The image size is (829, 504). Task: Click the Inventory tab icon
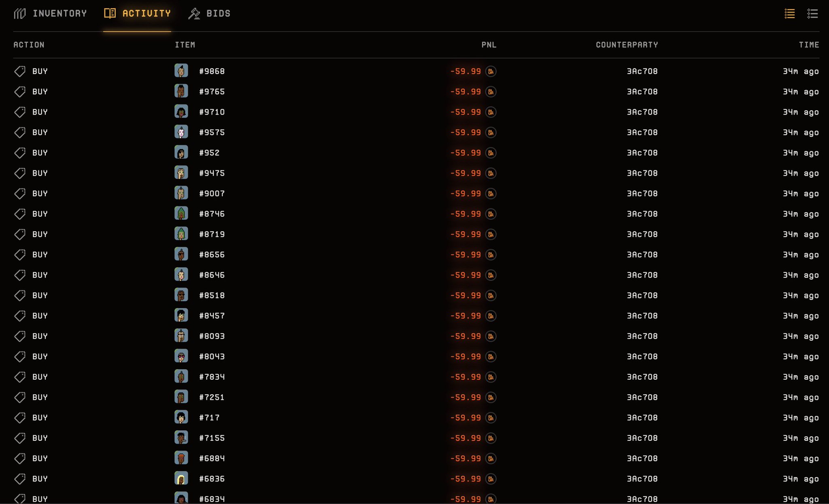(19, 13)
